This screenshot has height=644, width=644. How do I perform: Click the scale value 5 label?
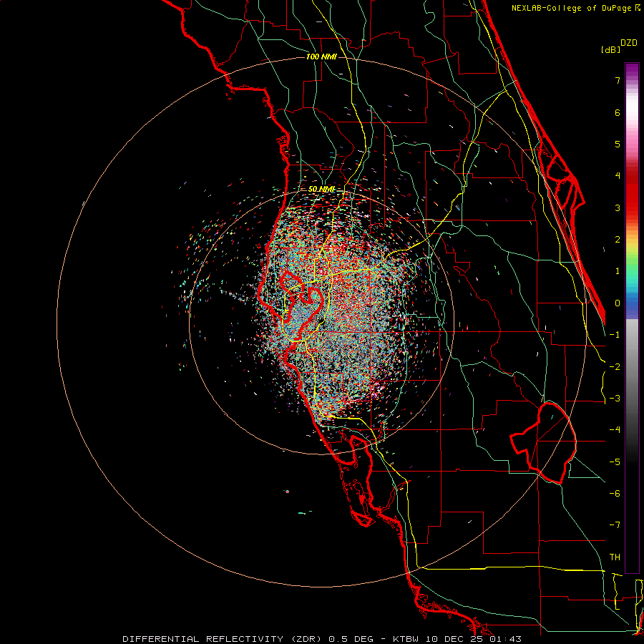click(618, 144)
